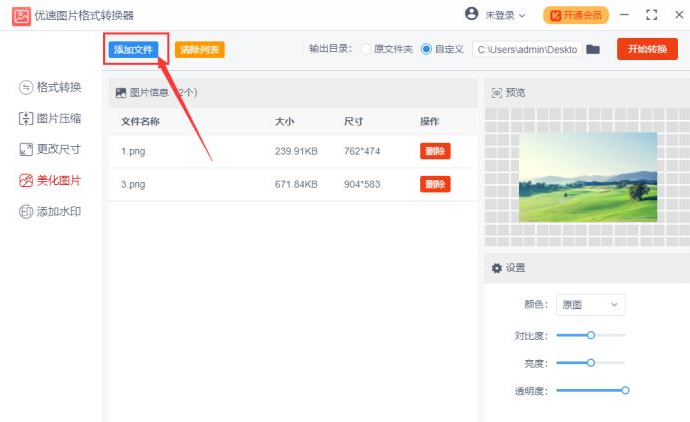The height and width of the screenshot is (422, 690).
Task: Click the 预览 panel scan icon
Action: (x=496, y=93)
